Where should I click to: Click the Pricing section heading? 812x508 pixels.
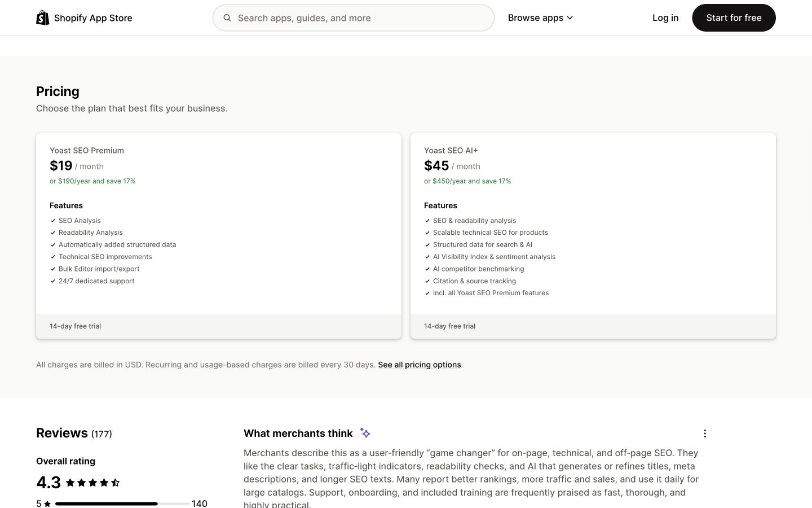(58, 91)
